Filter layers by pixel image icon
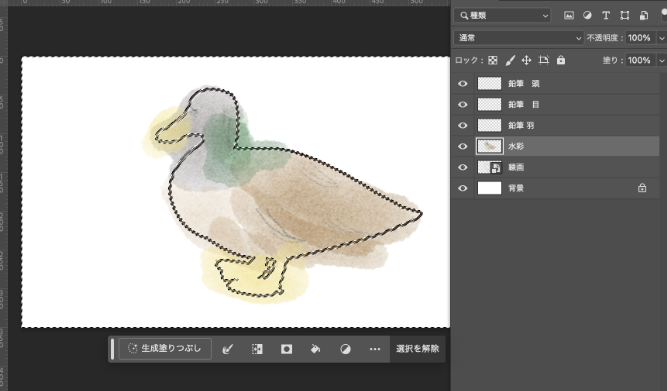667x391 pixels. tap(569, 16)
